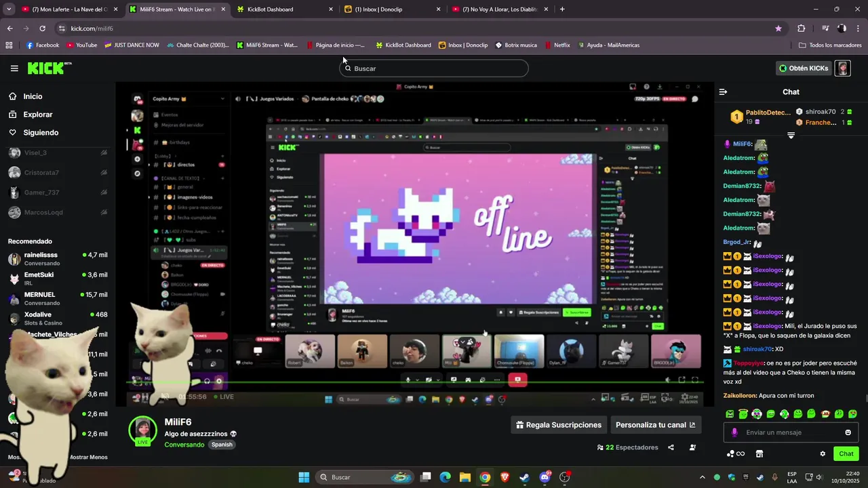The image size is (868, 488).
Task: Switch to Inbox Donoclip tab
Action: pos(392,9)
